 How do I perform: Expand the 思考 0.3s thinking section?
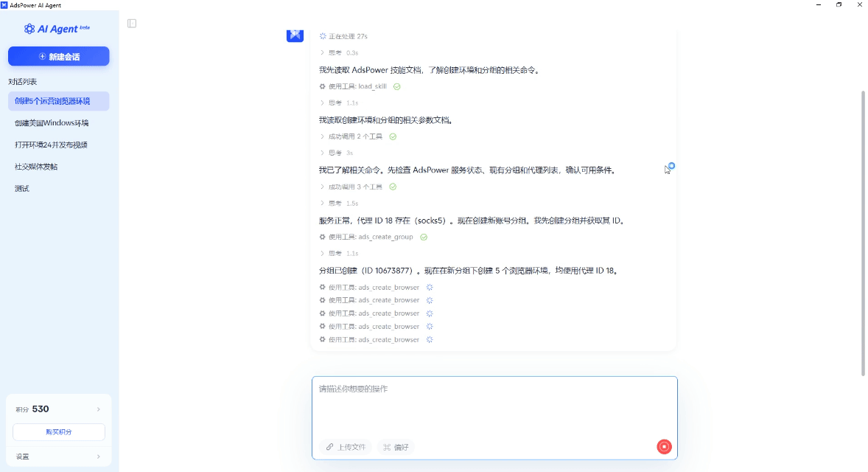339,52
